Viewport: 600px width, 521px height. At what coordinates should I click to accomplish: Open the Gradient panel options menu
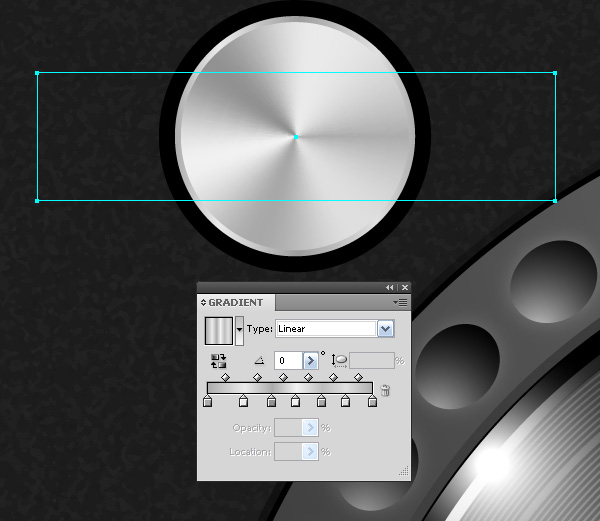click(x=400, y=303)
